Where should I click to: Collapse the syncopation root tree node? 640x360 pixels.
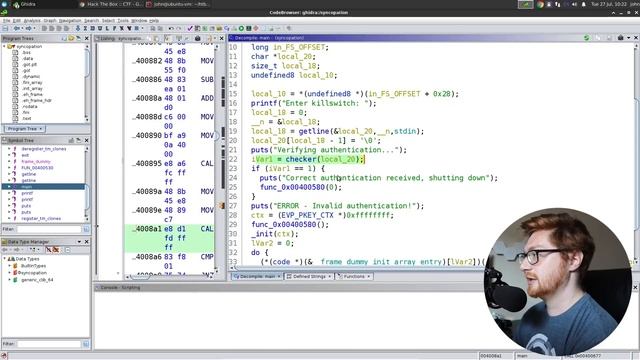pos(4,47)
